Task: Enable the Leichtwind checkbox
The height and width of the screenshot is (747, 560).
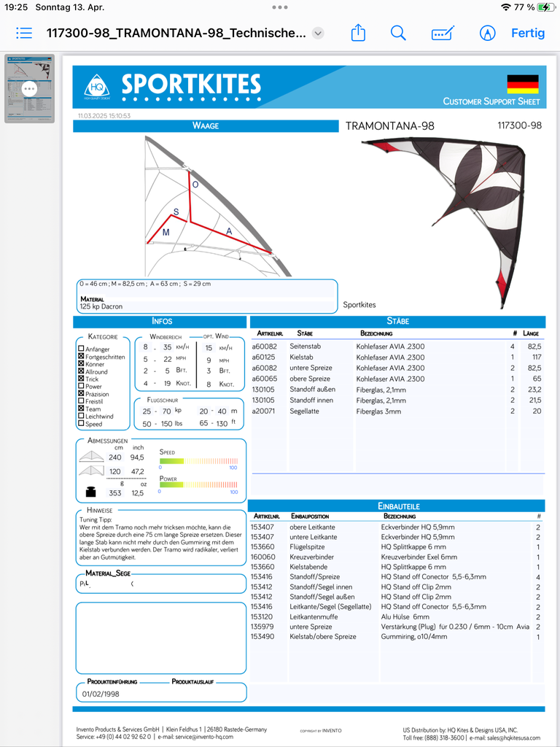Action: tap(81, 417)
